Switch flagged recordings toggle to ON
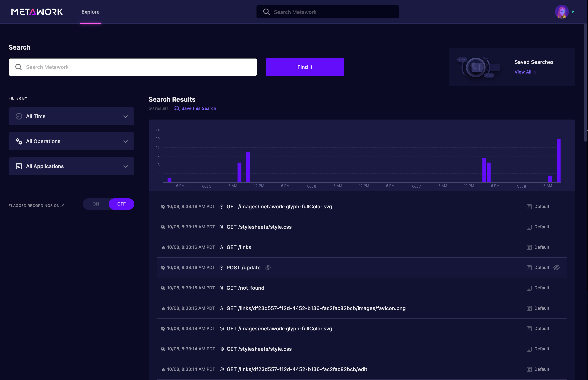 click(x=96, y=204)
